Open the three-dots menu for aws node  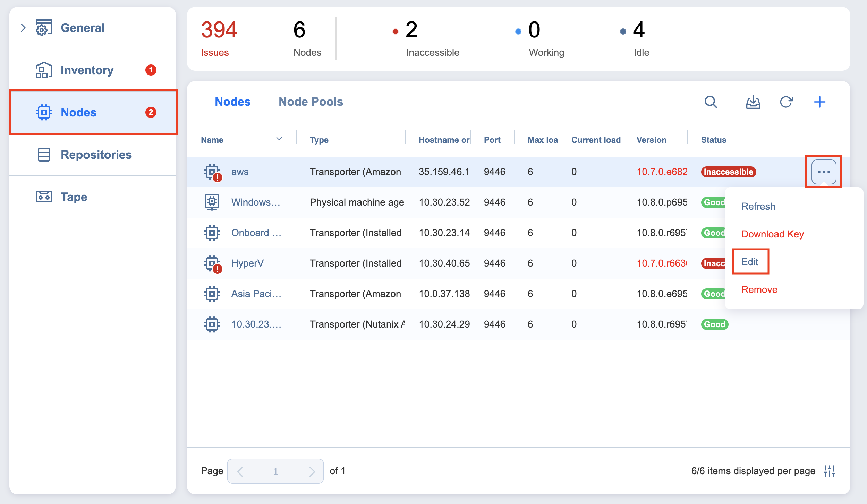coord(824,172)
